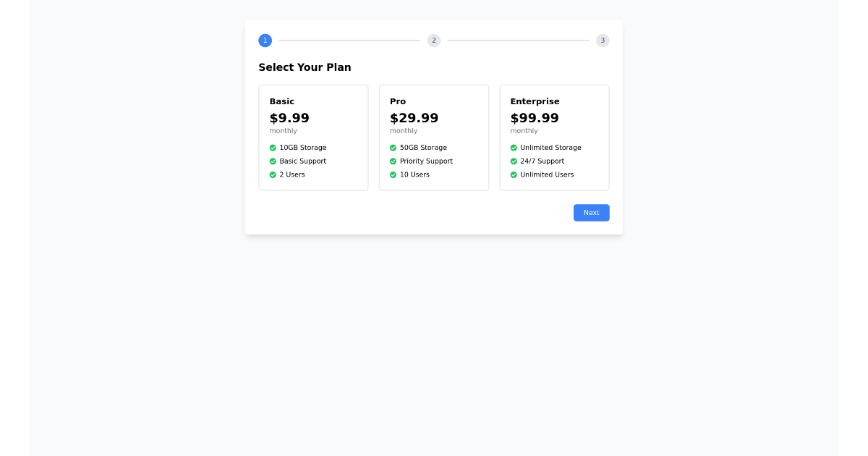
Task: Click the Next button
Action: (591, 212)
